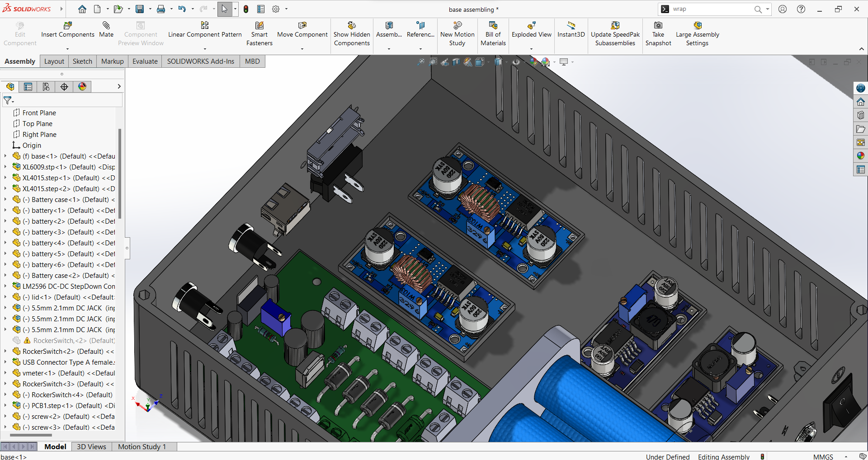Viewport: 868px width, 460px height.
Task: Open the Edit Appearance color tool
Action: [535, 62]
